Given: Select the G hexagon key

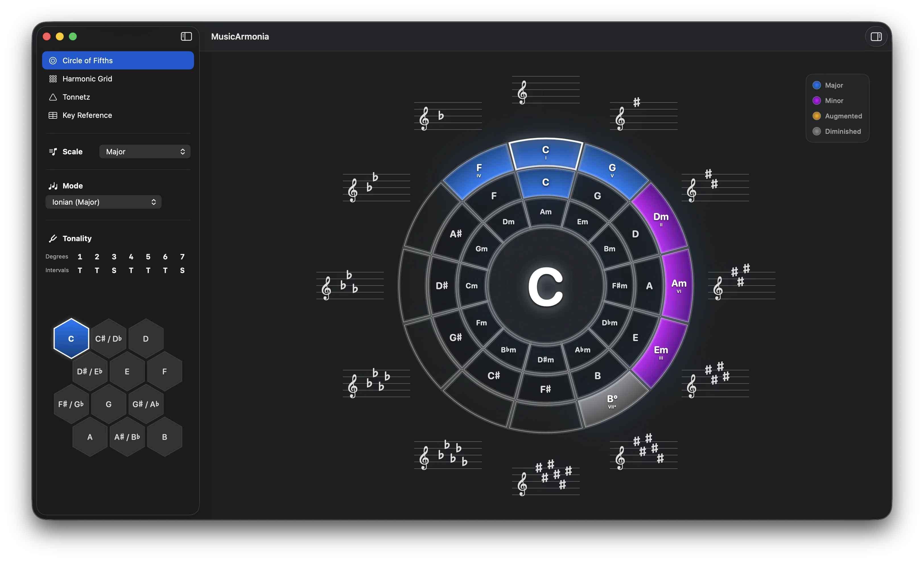Looking at the screenshot, I should [x=108, y=404].
